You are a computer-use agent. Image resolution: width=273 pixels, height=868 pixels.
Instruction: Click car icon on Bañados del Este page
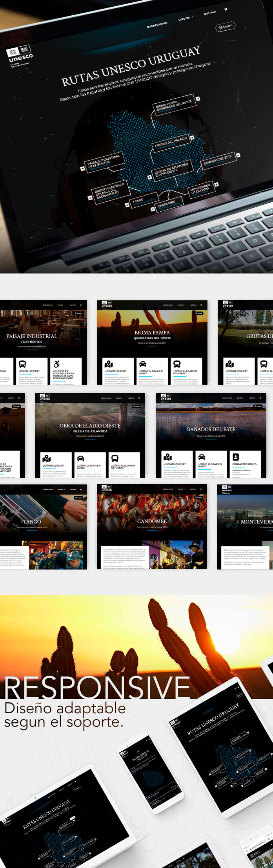pos(202,457)
